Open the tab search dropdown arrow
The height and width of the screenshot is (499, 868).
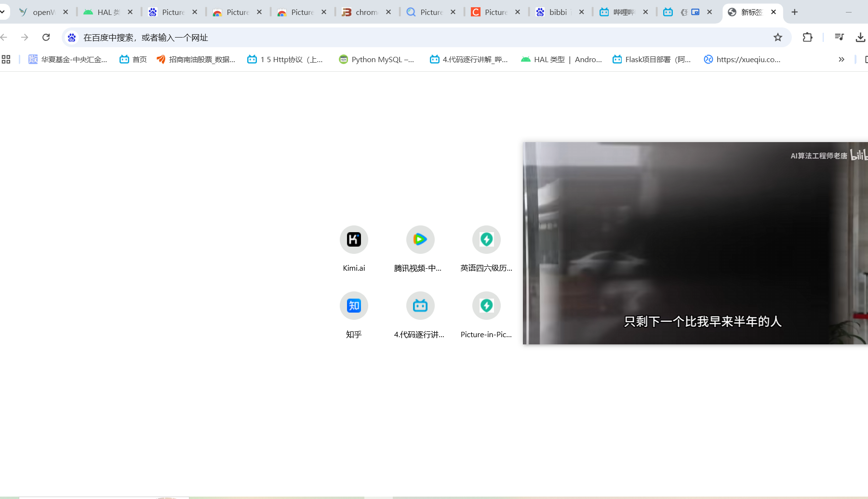coord(3,12)
